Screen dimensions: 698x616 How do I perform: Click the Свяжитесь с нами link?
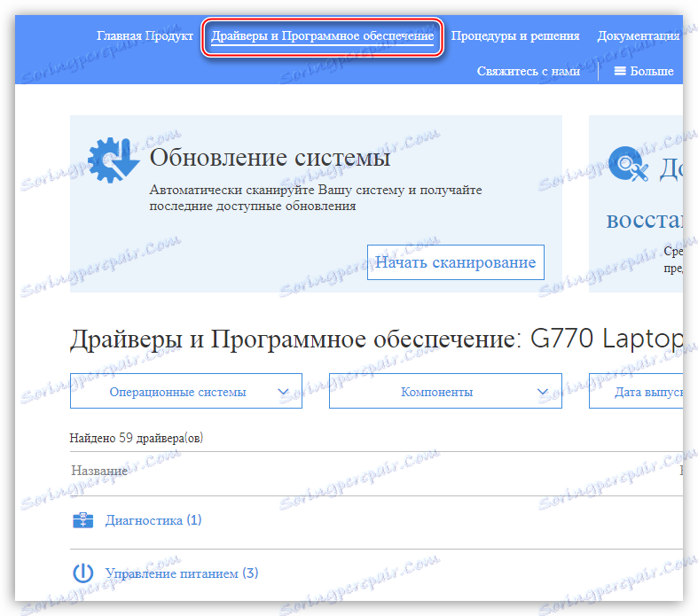(529, 71)
